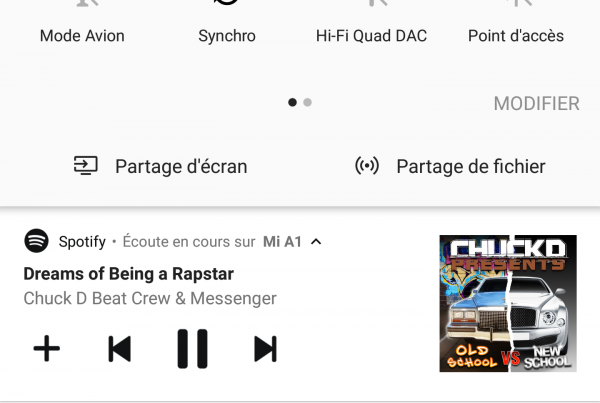
Task: Select first quick settings page dot
Action: pyautogui.click(x=292, y=102)
